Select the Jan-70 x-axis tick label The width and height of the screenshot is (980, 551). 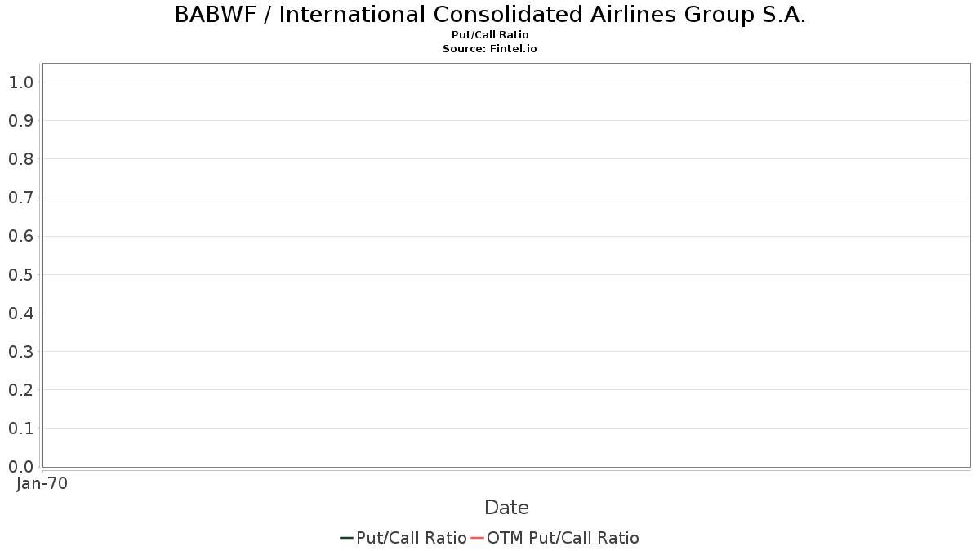pos(42,483)
